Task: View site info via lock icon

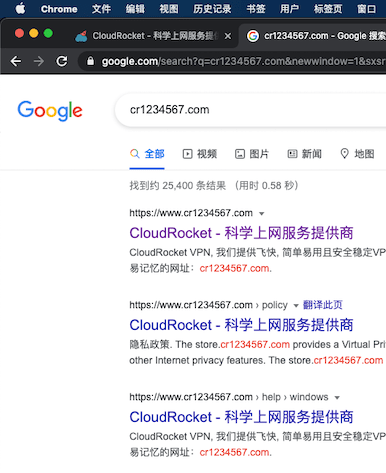Action: coord(90,61)
